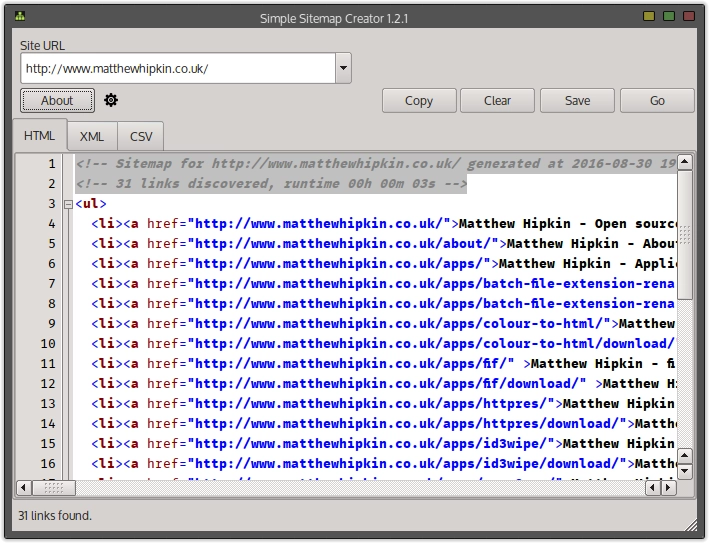Click the line 12 fif/download/ link
The width and height of the screenshot is (709, 543).
[x=387, y=383]
